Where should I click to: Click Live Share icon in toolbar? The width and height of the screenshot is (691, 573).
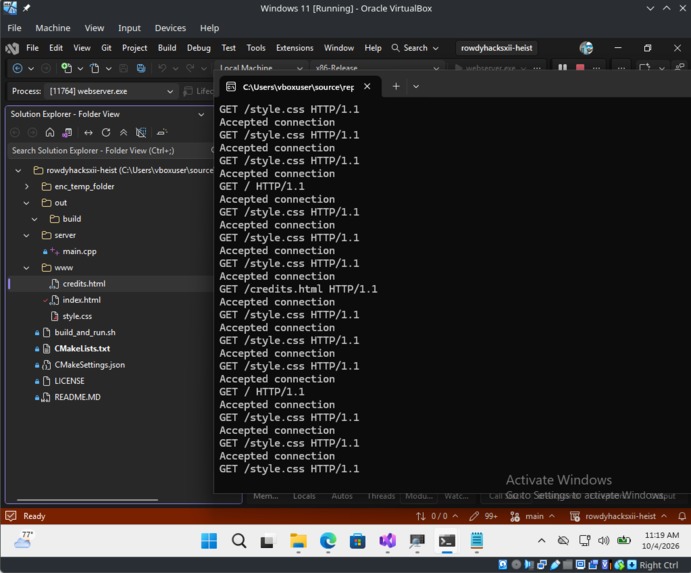[680, 67]
